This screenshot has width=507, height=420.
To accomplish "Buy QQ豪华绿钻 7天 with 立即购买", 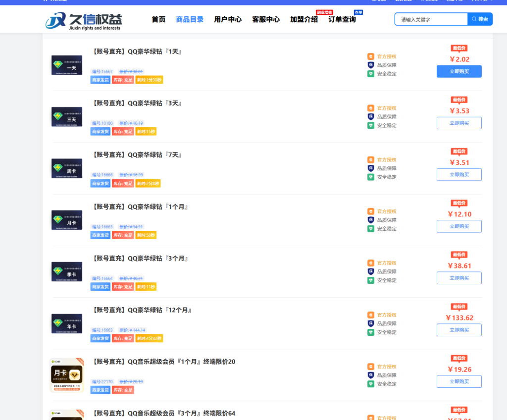I will click(x=459, y=175).
